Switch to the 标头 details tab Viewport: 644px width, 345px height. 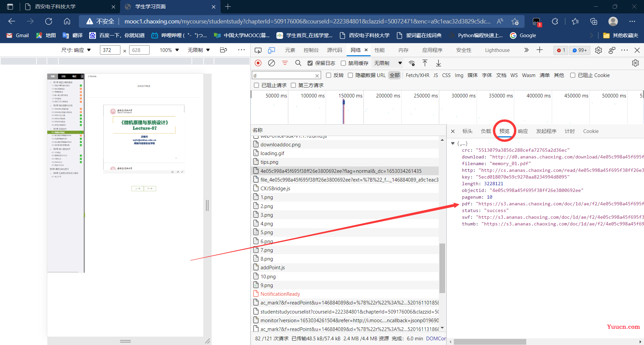coord(467,131)
